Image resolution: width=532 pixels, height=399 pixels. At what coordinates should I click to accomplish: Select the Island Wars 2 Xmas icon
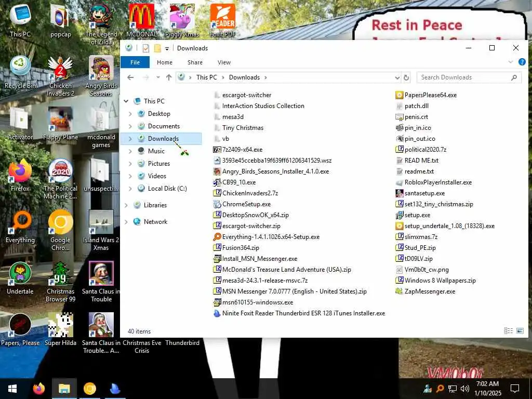click(x=101, y=230)
